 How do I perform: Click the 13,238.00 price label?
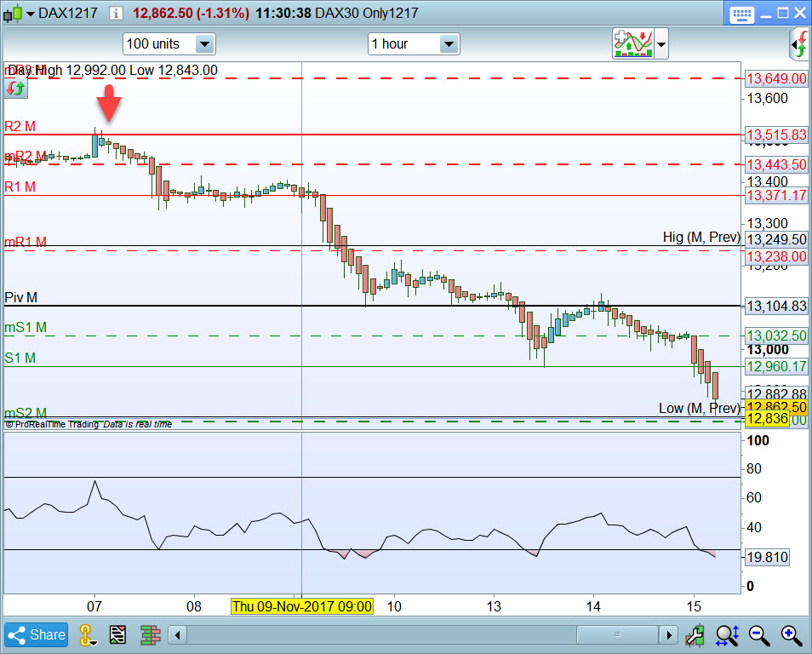(776, 256)
